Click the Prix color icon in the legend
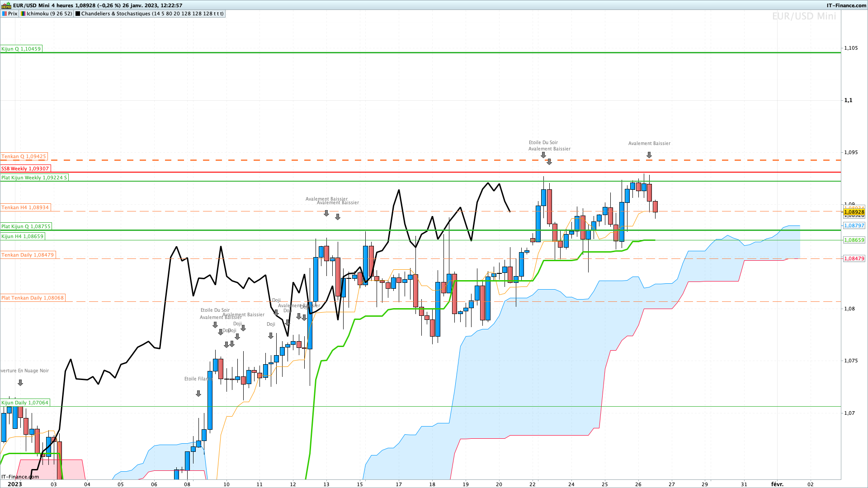This screenshot has width=868, height=488. (x=4, y=14)
